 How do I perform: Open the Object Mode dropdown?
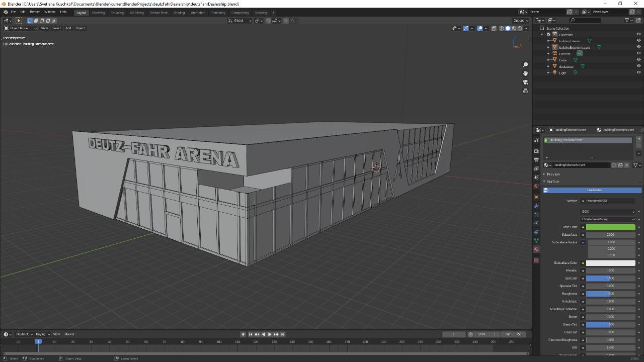[x=21, y=28]
